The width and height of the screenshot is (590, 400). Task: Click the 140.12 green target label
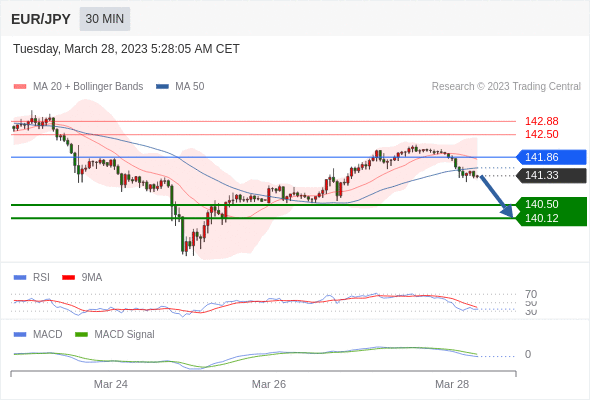[x=541, y=218]
